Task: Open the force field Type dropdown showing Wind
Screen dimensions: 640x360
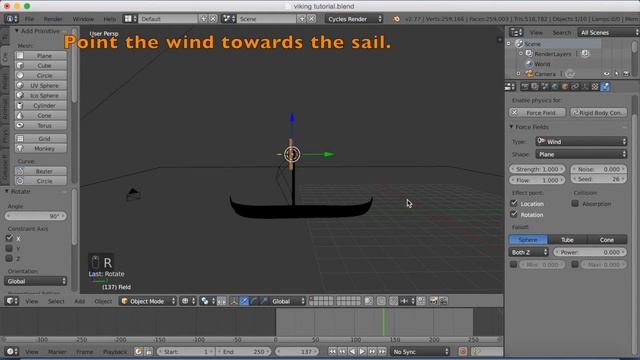Action: [x=581, y=142]
